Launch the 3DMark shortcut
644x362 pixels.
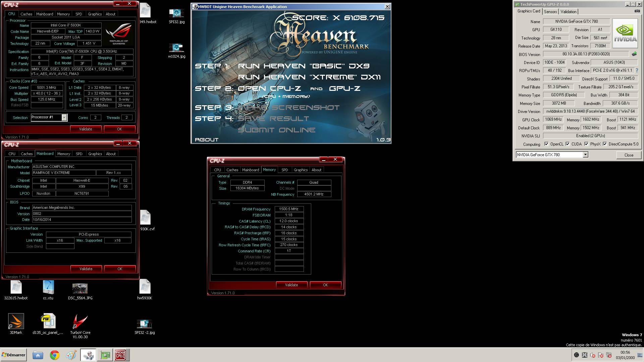[16, 324]
